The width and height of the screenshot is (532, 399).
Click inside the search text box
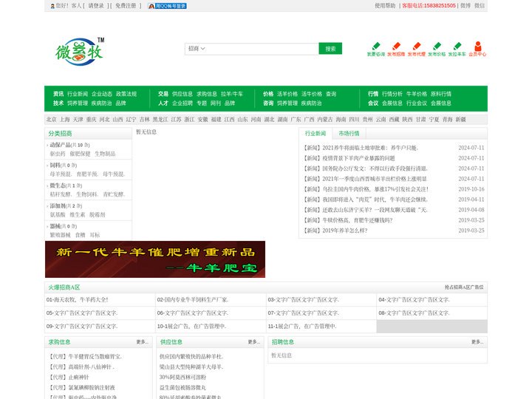(x=262, y=49)
